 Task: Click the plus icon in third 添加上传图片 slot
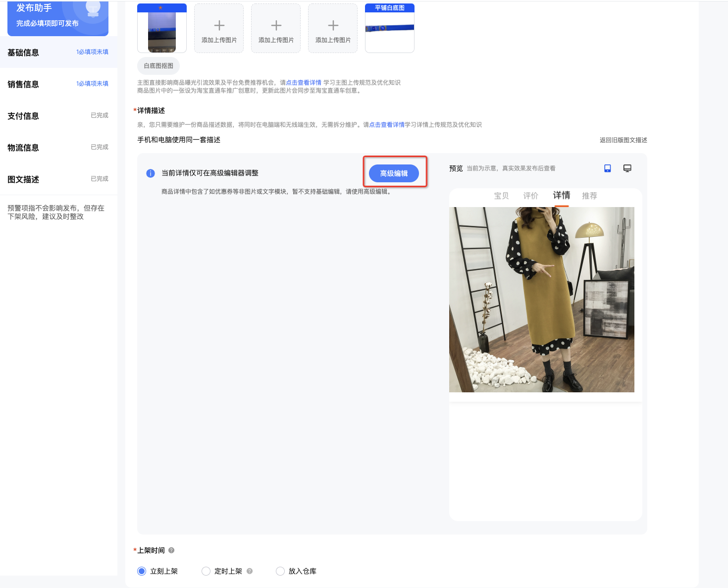(x=333, y=25)
